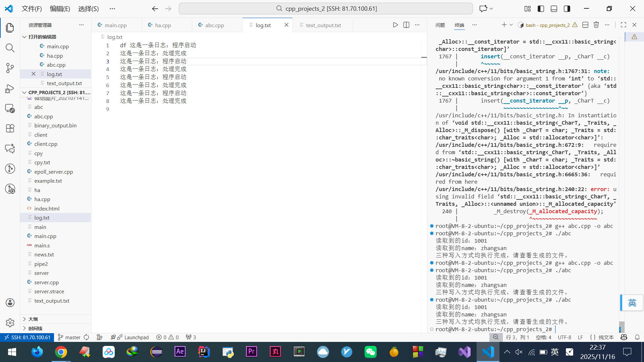Click the UTF-8 encoding status item
Viewport: 644px width, 362px height.
565,337
